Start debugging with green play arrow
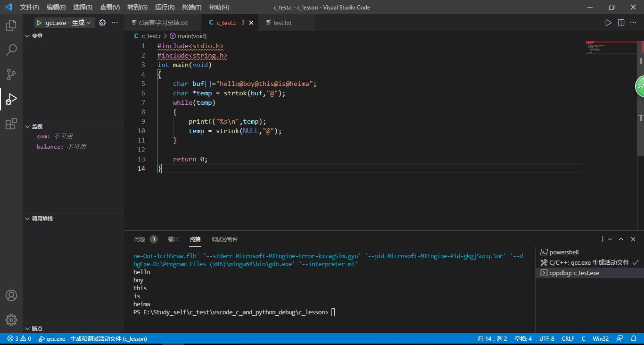The image size is (644, 345). point(39,23)
